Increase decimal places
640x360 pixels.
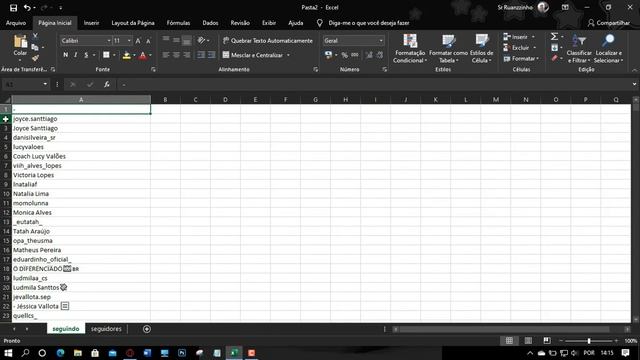tap(369, 55)
